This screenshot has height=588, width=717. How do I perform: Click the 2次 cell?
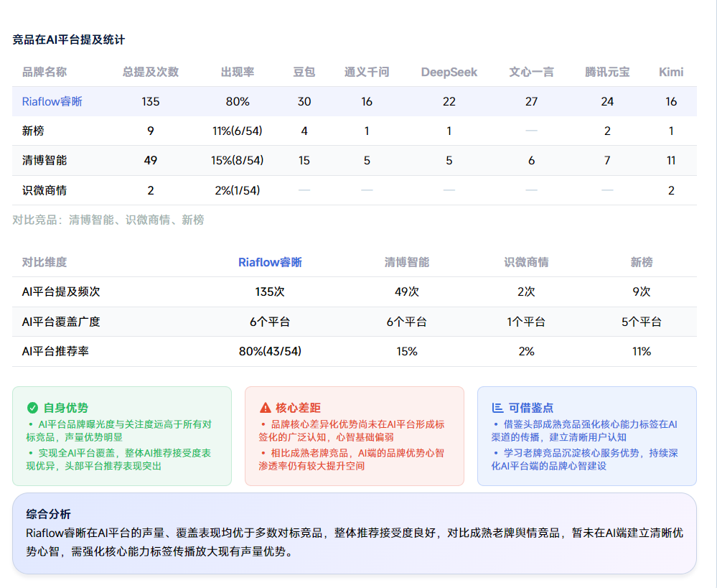click(526, 291)
